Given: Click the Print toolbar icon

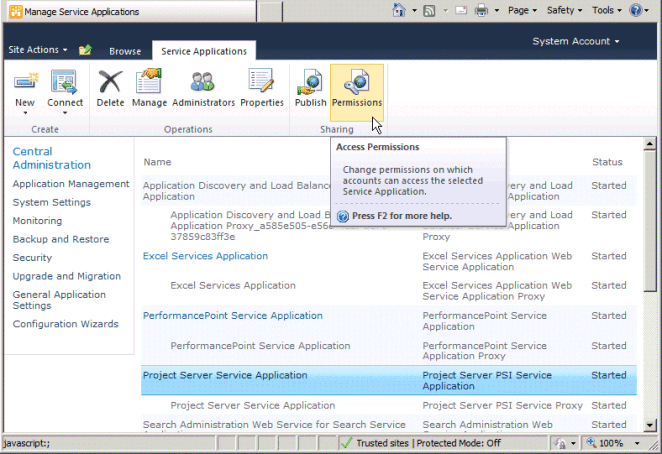Looking at the screenshot, I should (481, 10).
